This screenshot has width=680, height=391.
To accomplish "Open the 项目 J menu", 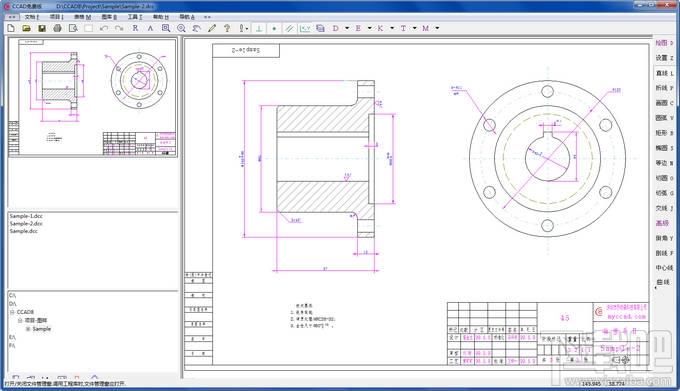I will 57,17.
